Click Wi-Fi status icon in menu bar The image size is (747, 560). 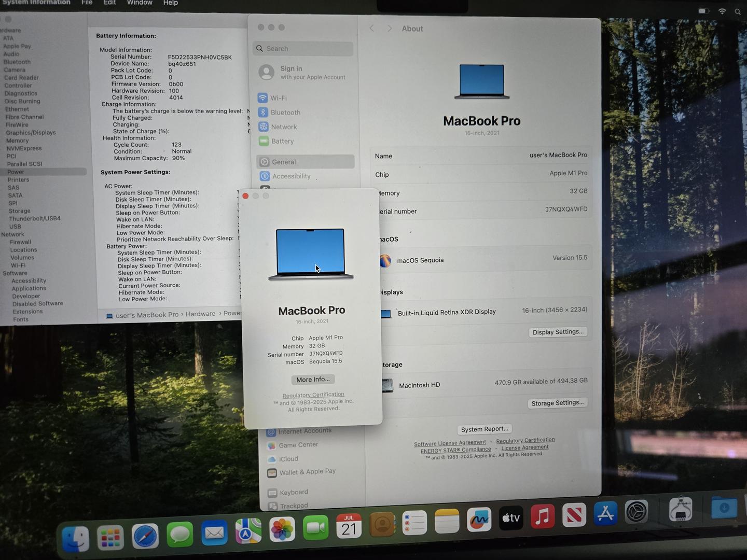(722, 11)
